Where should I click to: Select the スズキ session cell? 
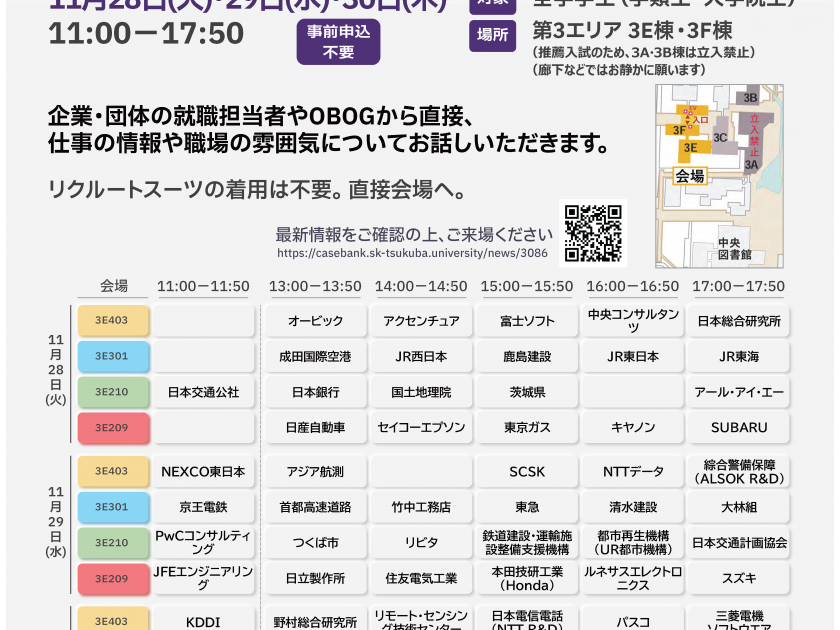click(739, 579)
